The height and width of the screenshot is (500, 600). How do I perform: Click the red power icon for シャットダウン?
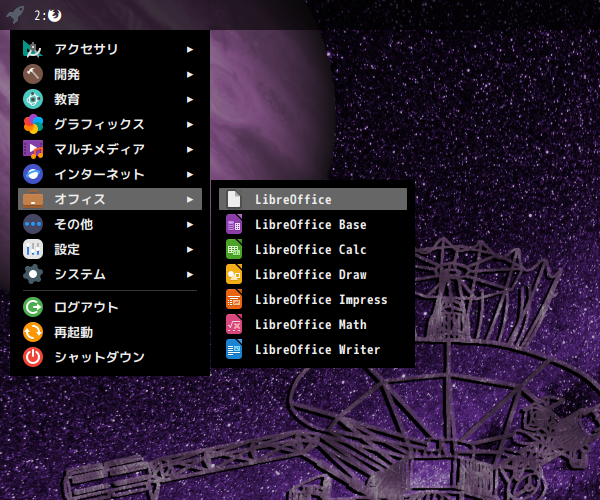point(33,357)
